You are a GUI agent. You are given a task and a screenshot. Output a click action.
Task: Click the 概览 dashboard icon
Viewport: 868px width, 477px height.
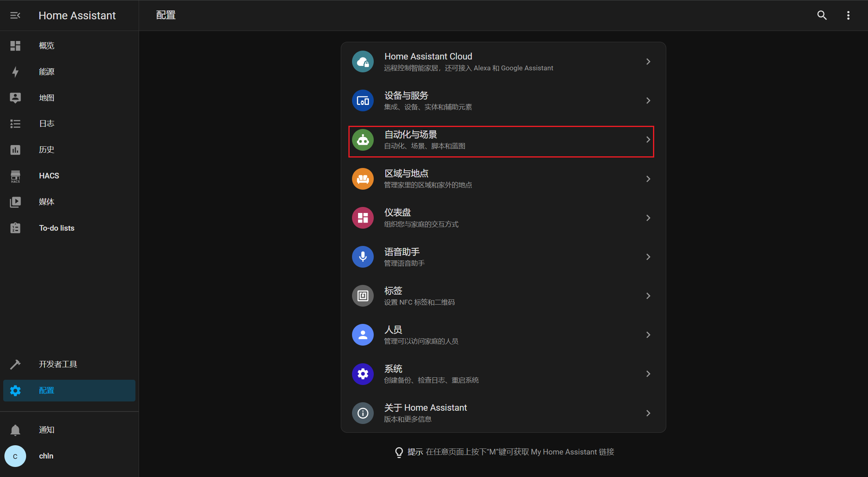(15, 46)
